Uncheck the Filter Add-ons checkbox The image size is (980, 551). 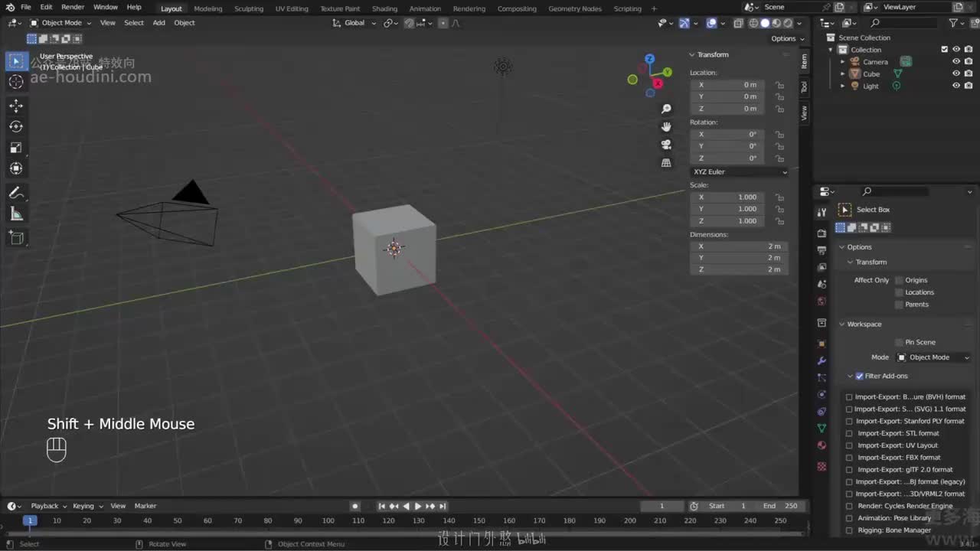860,376
